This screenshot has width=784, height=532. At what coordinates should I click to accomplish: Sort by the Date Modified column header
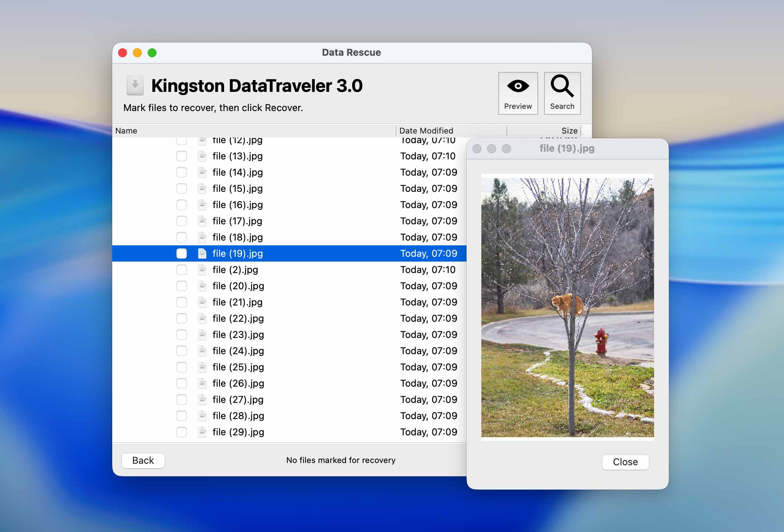pos(426,131)
